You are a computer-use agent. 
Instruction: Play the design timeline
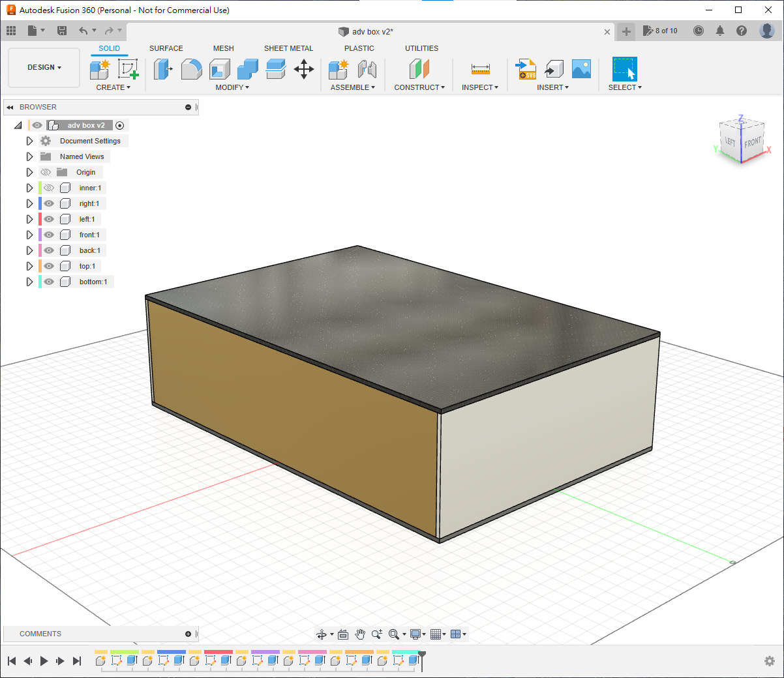click(44, 661)
